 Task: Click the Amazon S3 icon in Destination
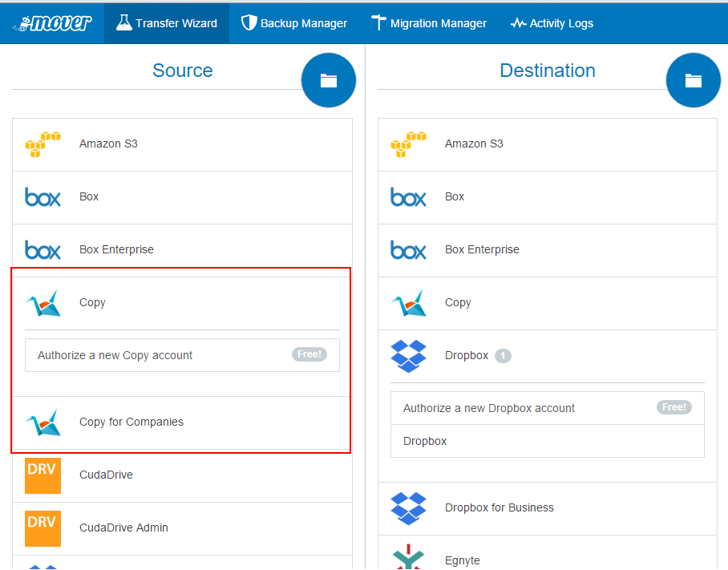click(x=409, y=144)
